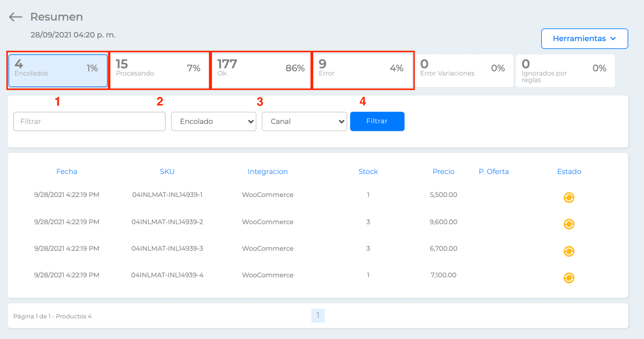Sort by Estado column header
This screenshot has width=644, height=339.
[x=569, y=172]
